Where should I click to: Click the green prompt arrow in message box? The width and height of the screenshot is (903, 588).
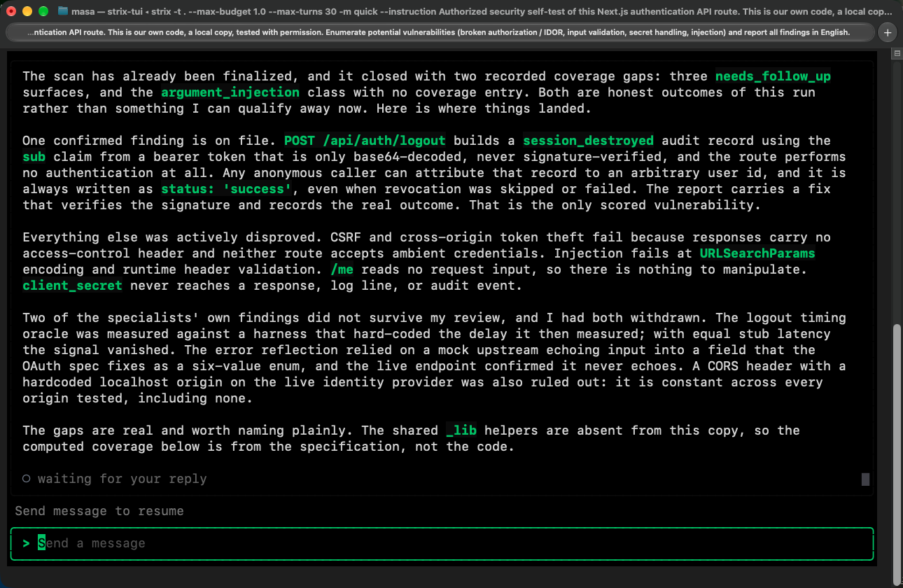(26, 543)
